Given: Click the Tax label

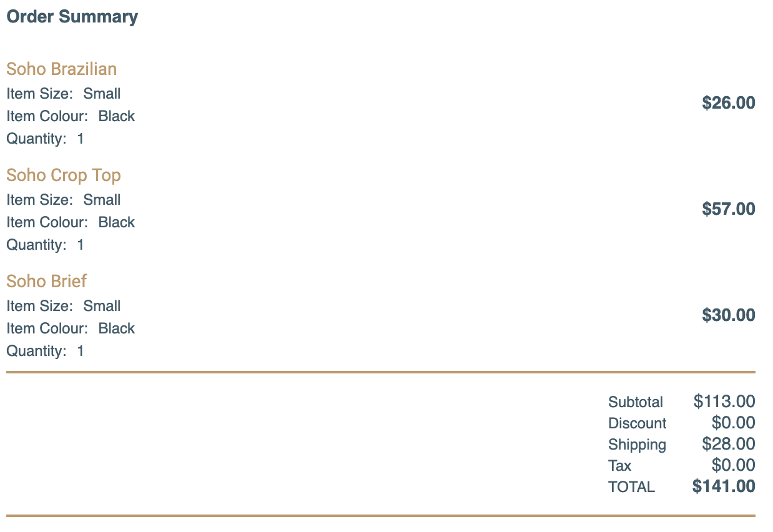Looking at the screenshot, I should pos(619,466).
